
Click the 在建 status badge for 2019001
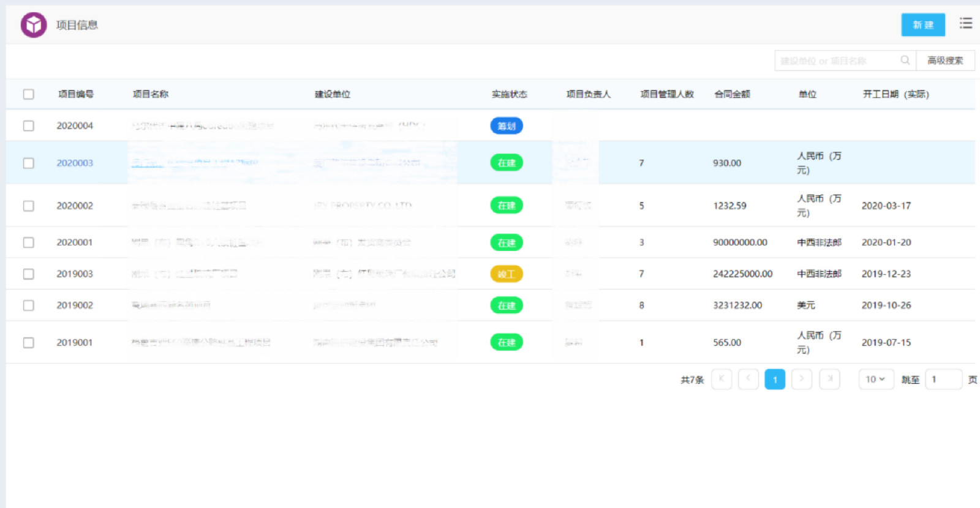507,342
